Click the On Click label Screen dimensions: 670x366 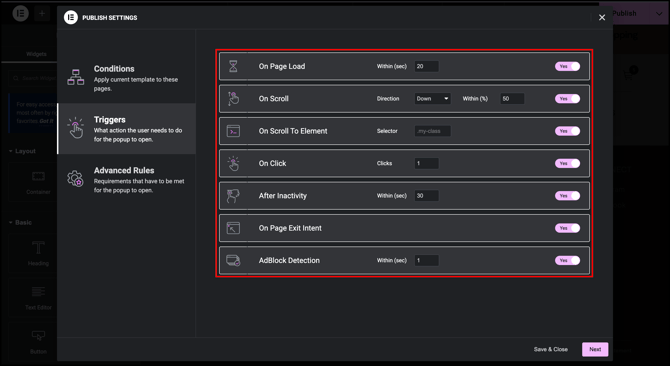pyautogui.click(x=273, y=163)
